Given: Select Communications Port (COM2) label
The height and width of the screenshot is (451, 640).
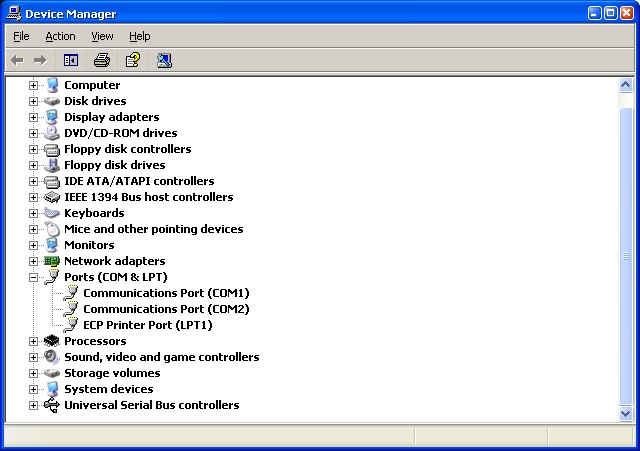Looking at the screenshot, I should pos(166,309).
